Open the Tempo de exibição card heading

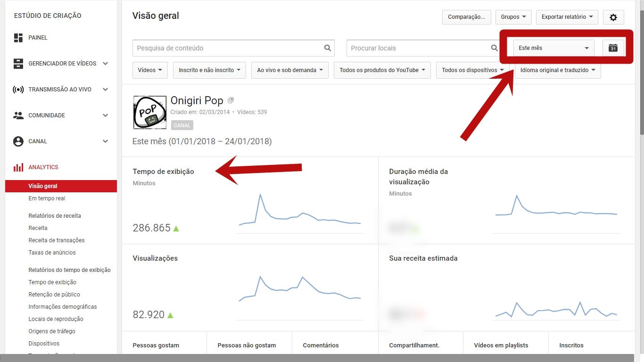pyautogui.click(x=163, y=172)
